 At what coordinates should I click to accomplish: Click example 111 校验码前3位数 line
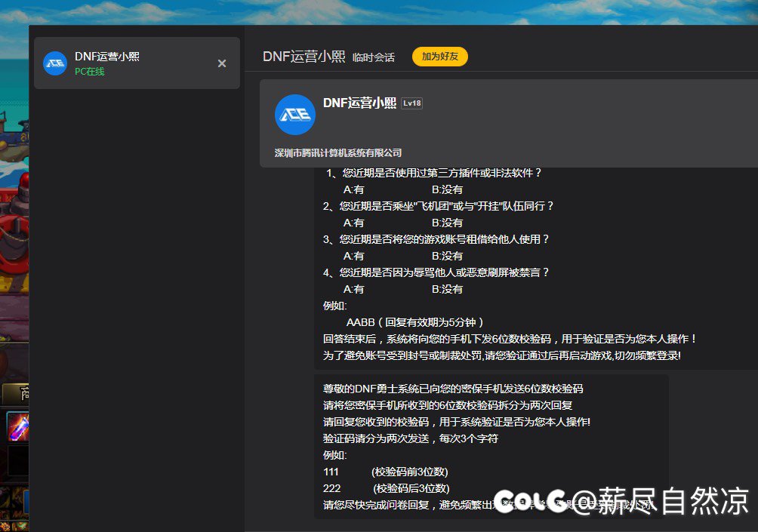click(x=386, y=472)
